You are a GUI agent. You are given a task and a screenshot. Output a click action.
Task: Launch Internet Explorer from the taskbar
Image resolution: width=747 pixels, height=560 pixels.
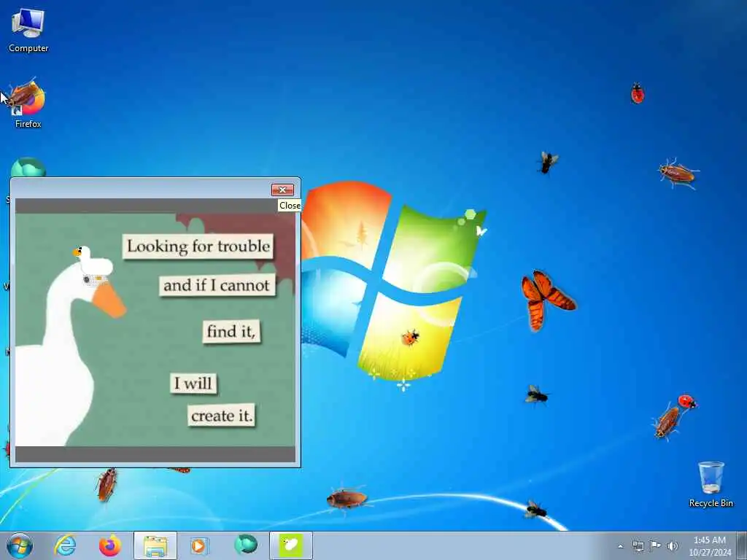(x=65, y=545)
